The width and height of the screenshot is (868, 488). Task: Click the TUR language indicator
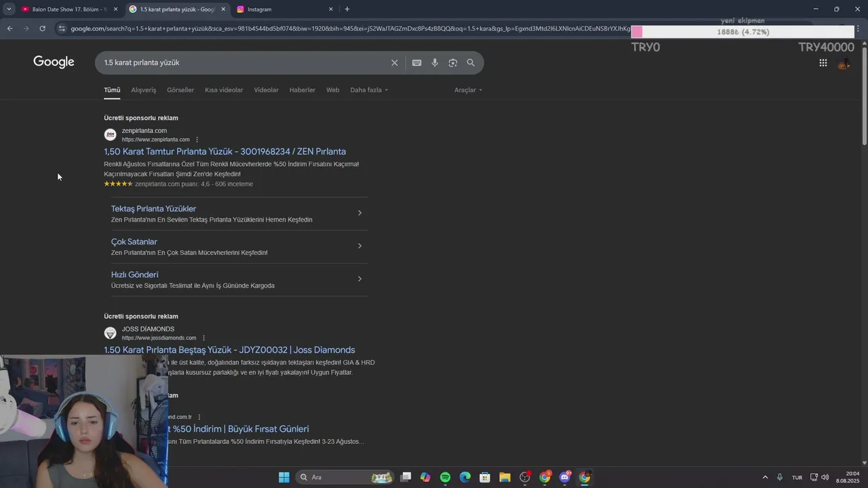pos(797,477)
